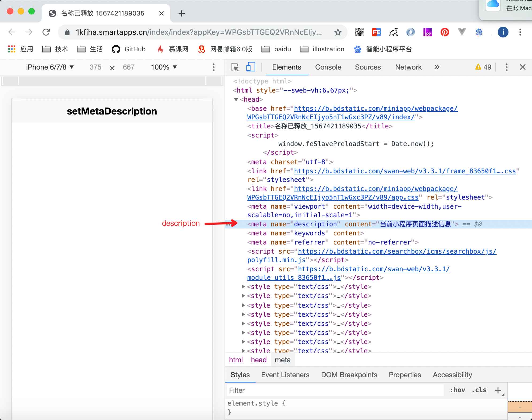Open the GitHub bookmark

pyautogui.click(x=129, y=49)
